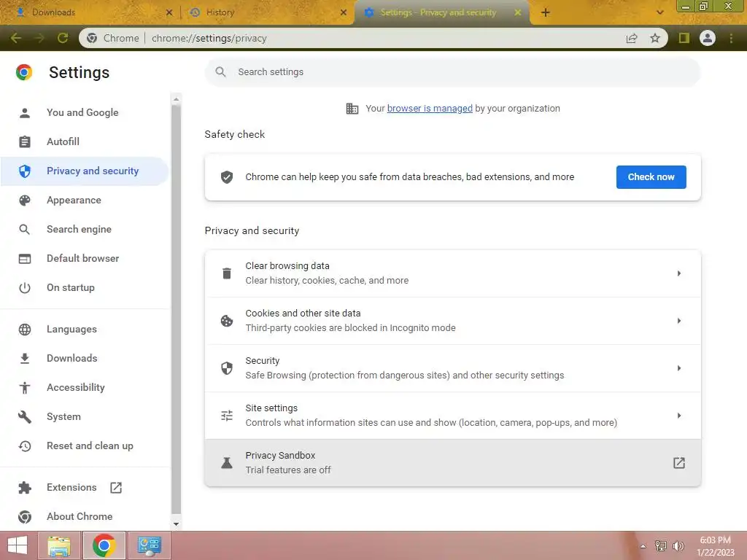Click the Chrome taskbar icon
The width and height of the screenshot is (747, 560).
tap(104, 545)
